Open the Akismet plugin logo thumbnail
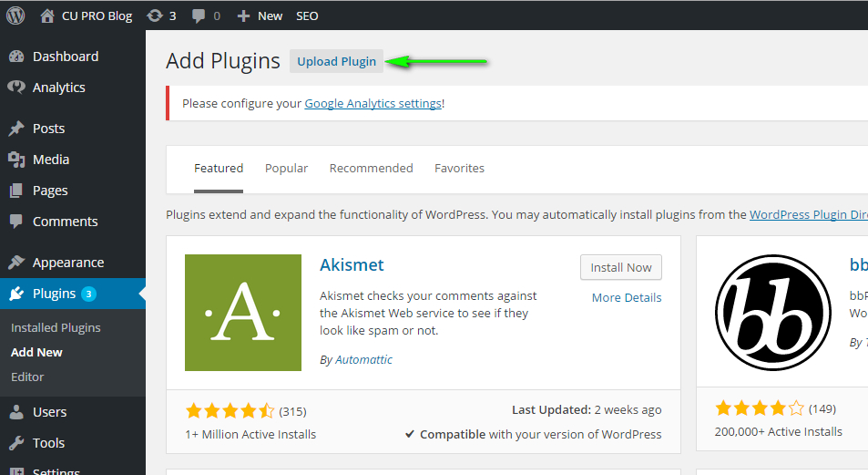 tap(243, 313)
